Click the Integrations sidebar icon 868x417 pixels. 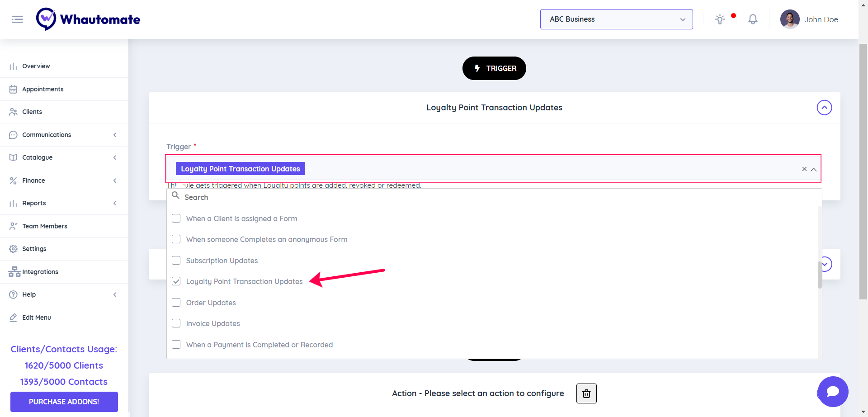point(14,272)
